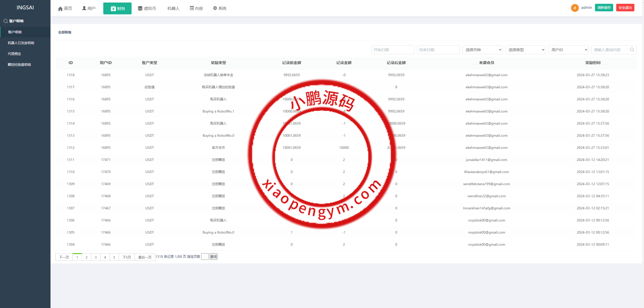
Task: Click the virtual currency coins icon
Action: [140, 8]
